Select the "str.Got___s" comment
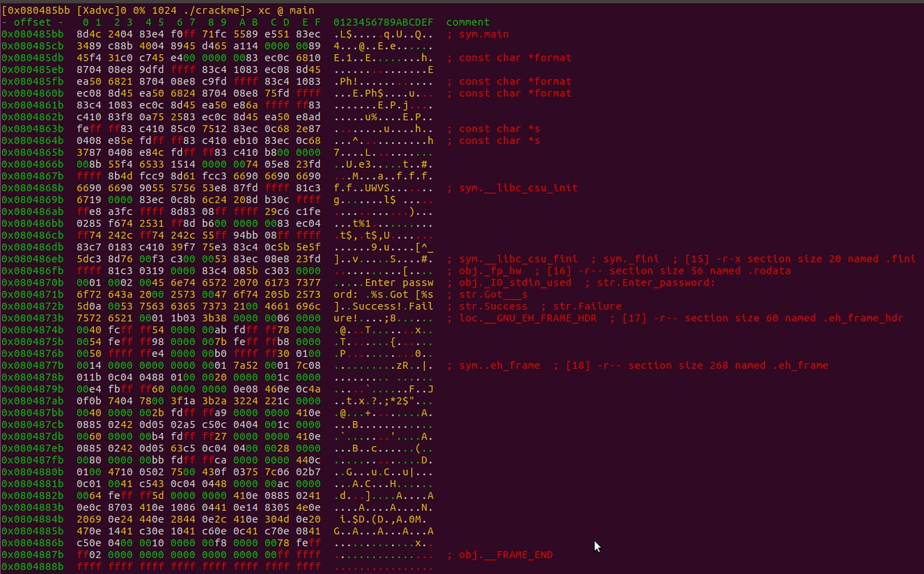The width and height of the screenshot is (924, 574). point(493,295)
